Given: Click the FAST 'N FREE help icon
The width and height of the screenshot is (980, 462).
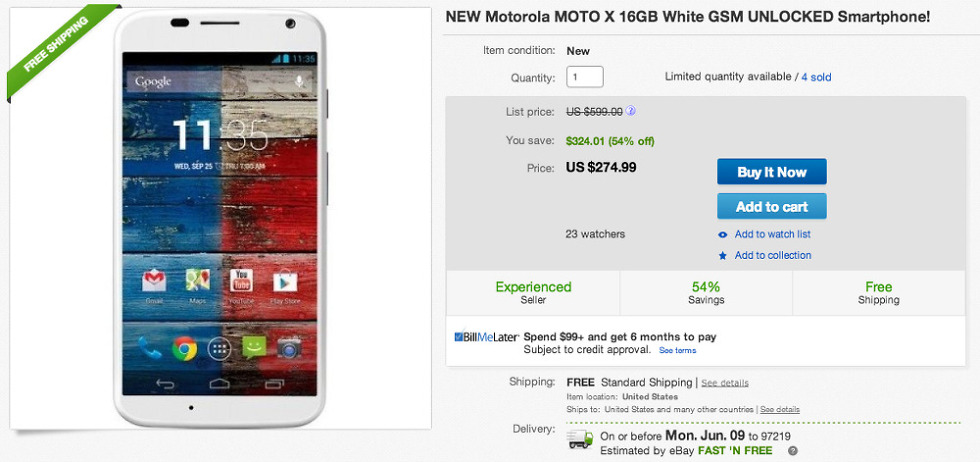Looking at the screenshot, I should click(x=792, y=451).
